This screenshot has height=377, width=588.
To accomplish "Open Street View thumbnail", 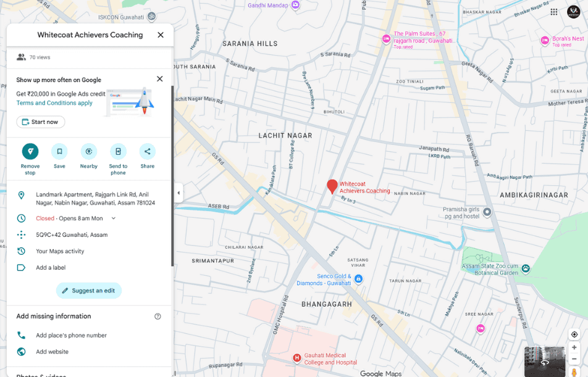I will 545,362.
